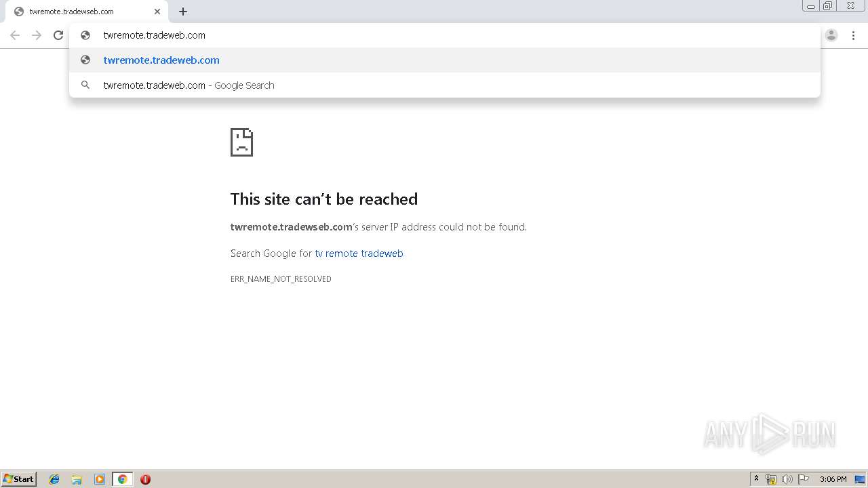Click the show desktop tray button
The width and height of the screenshot is (868, 488).
860,479
